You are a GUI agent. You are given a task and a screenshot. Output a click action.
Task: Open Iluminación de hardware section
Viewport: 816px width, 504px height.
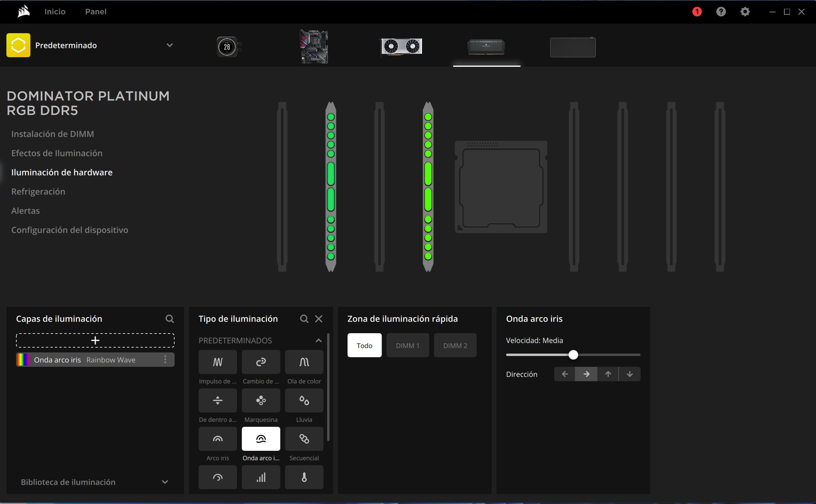[62, 172]
